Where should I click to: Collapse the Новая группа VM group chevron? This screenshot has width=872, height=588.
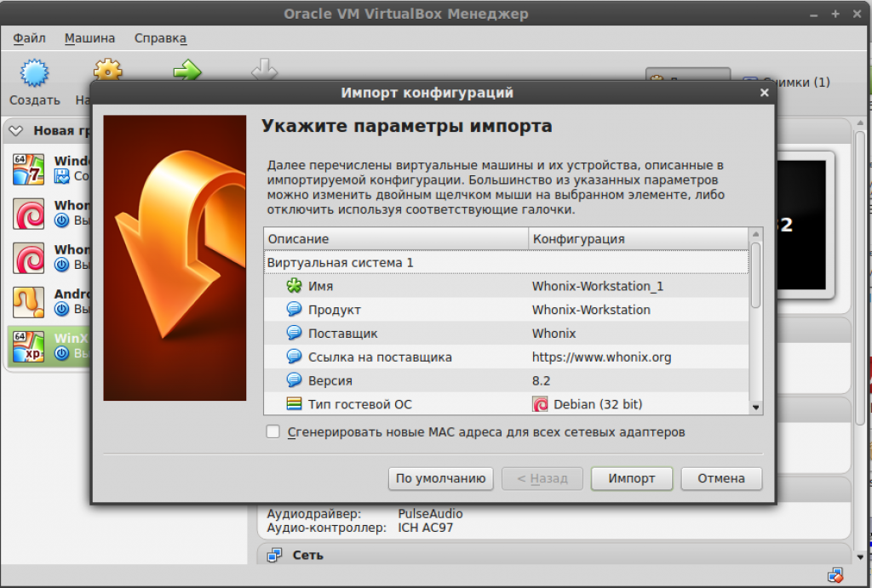pyautogui.click(x=16, y=130)
